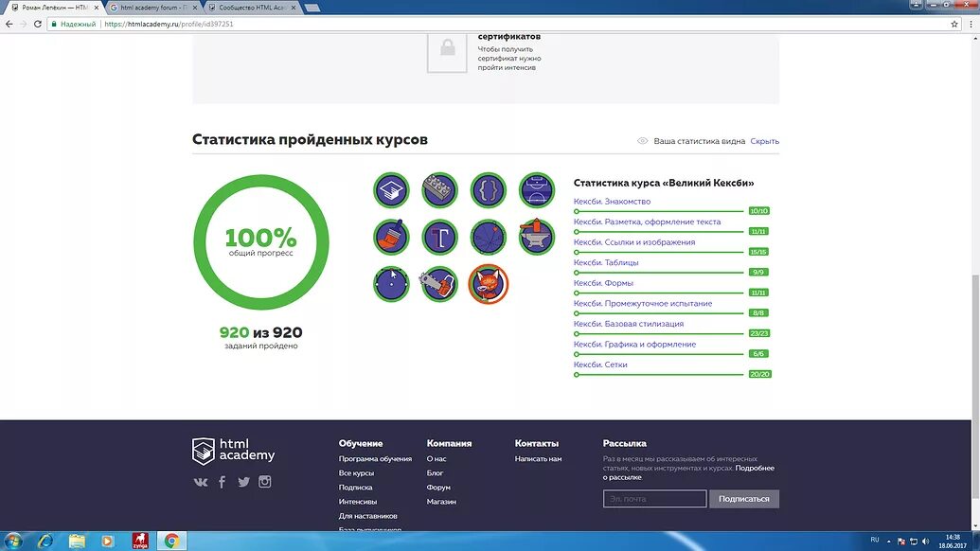Open Для наставников footer link
Image resolution: width=980 pixels, height=551 pixels.
(367, 516)
